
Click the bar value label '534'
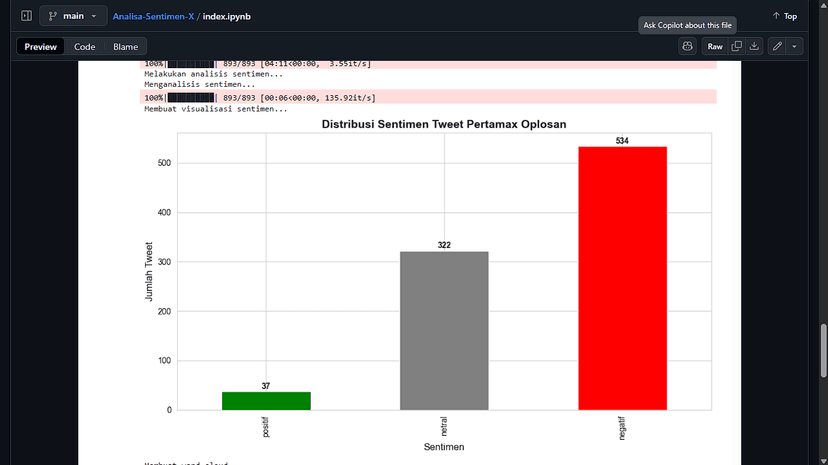(622, 141)
